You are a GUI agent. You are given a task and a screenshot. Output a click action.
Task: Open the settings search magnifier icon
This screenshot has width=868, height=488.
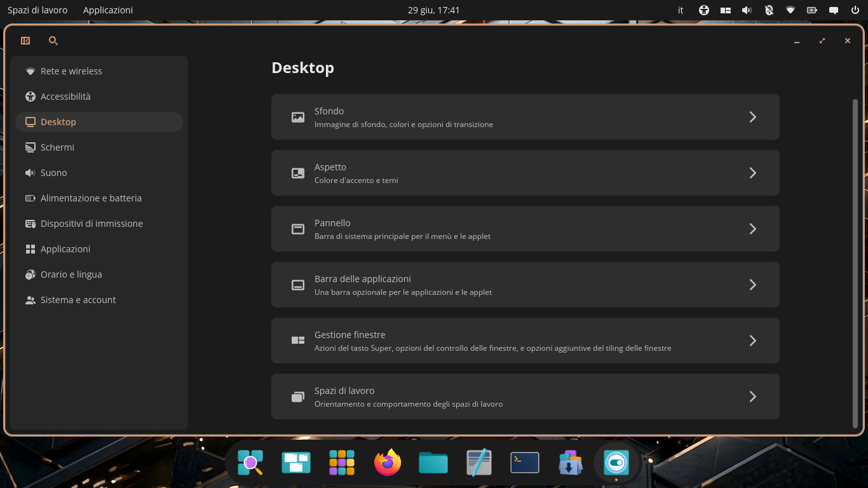[x=53, y=41]
